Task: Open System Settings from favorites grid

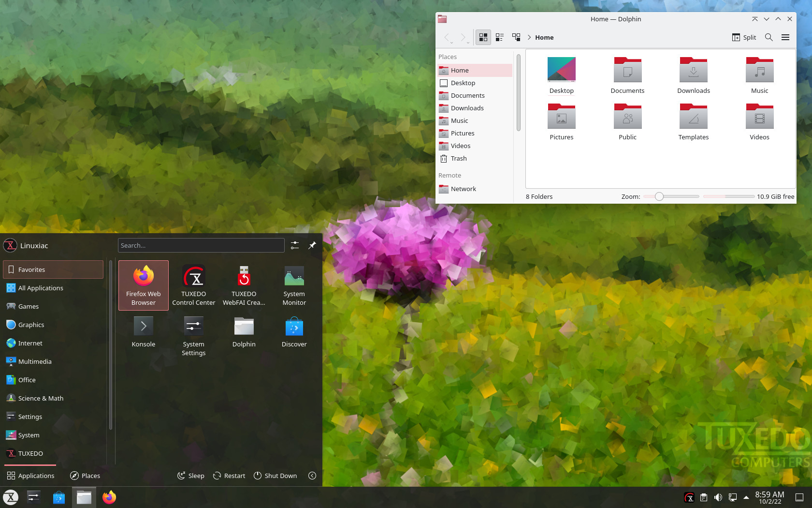Action: 194,336
